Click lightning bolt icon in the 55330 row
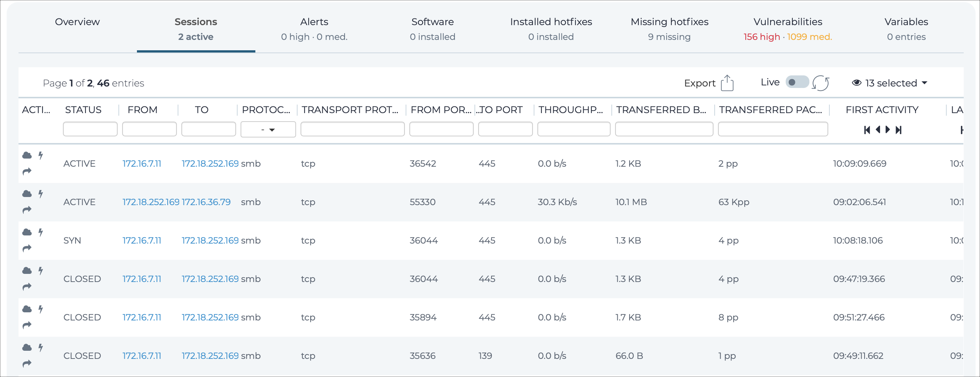 (41, 193)
